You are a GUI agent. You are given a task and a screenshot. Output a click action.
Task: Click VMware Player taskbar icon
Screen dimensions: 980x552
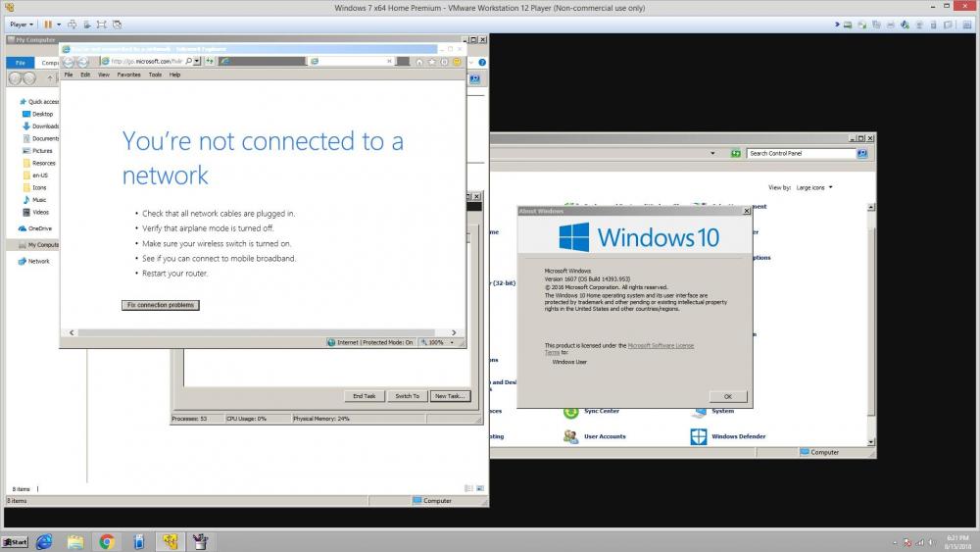point(170,542)
